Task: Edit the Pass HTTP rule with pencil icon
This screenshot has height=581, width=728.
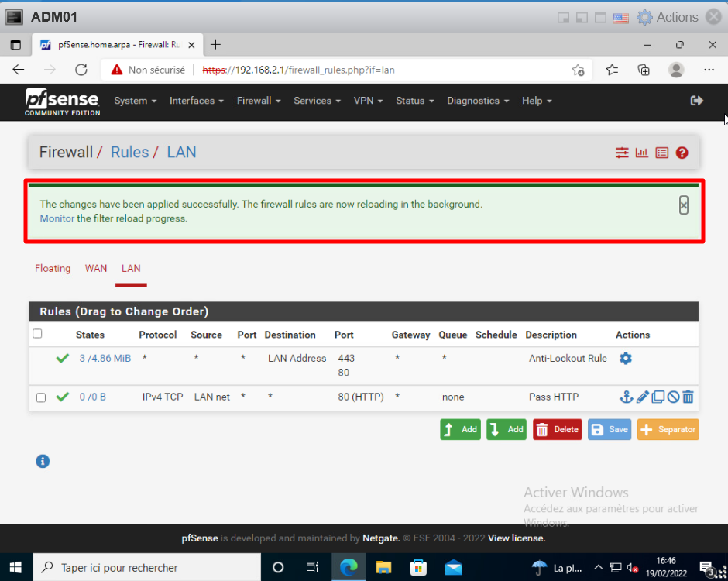Action: coord(642,397)
